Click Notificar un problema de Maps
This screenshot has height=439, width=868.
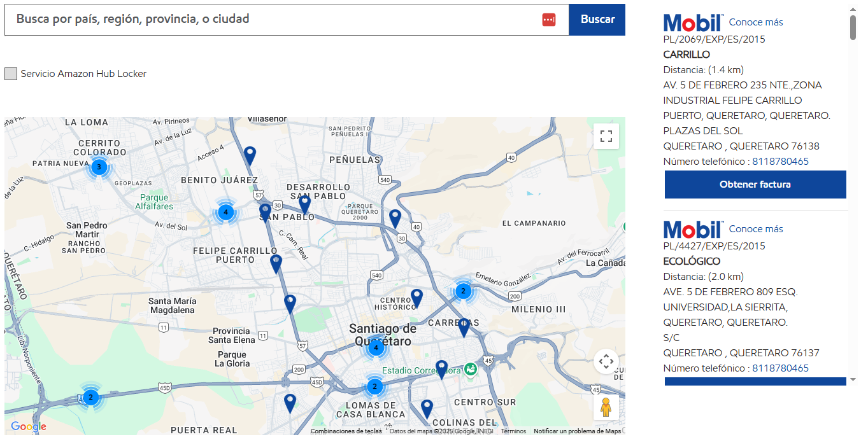577,431
